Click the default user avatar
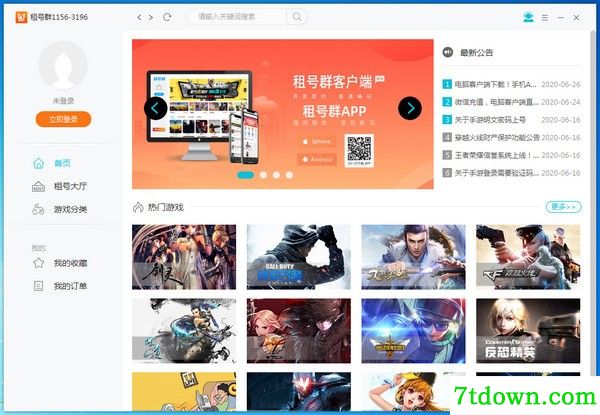600x415 pixels. [x=64, y=65]
